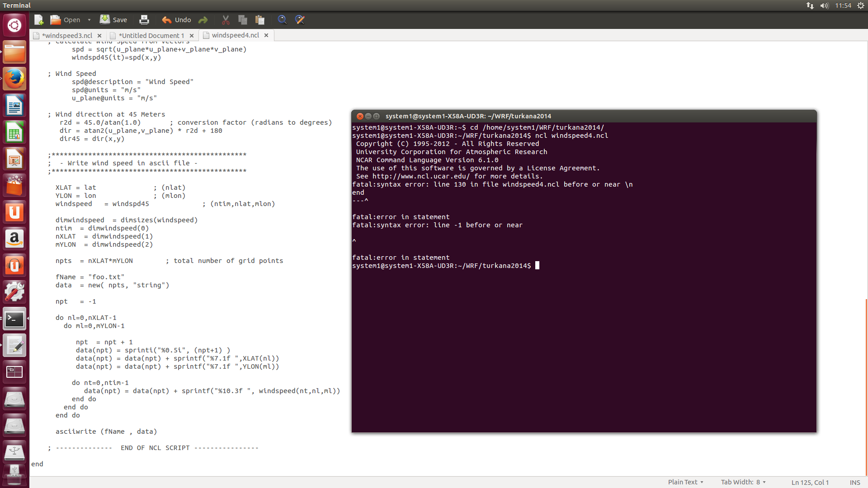Click the Redo arrow icon
The image size is (868, 488).
coord(203,20)
